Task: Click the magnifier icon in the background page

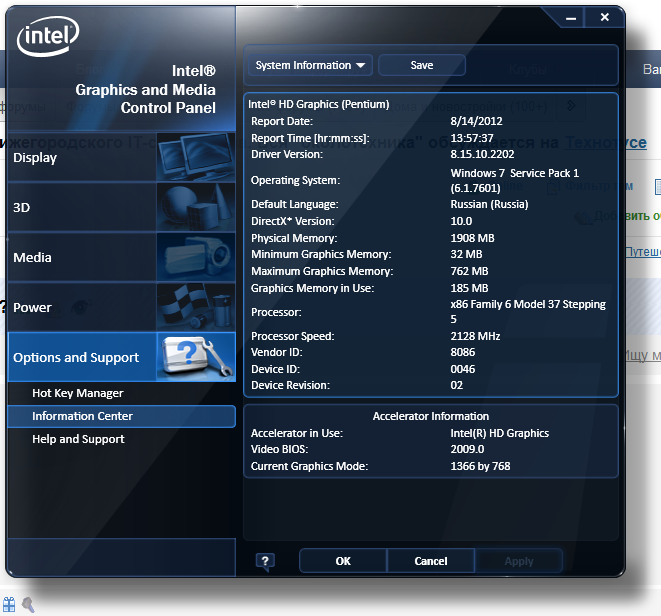Action: coord(28,604)
